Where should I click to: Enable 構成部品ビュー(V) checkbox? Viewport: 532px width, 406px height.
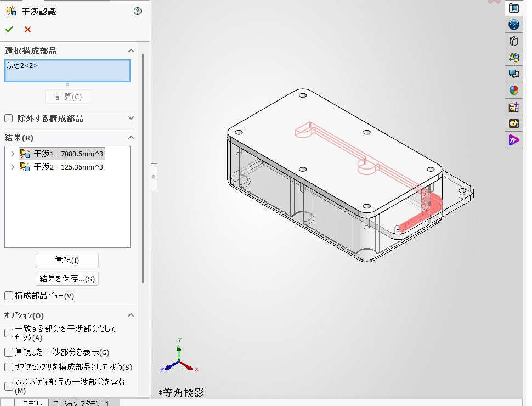(9, 296)
